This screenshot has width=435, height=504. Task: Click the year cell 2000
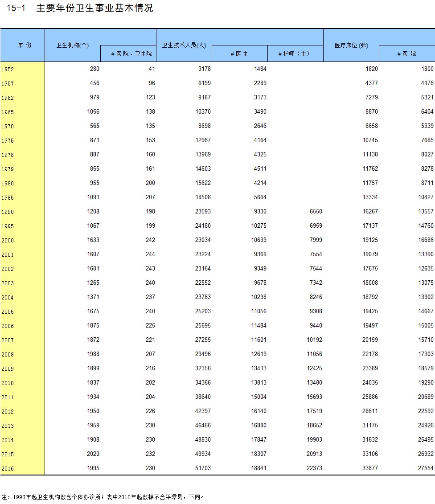point(8,241)
